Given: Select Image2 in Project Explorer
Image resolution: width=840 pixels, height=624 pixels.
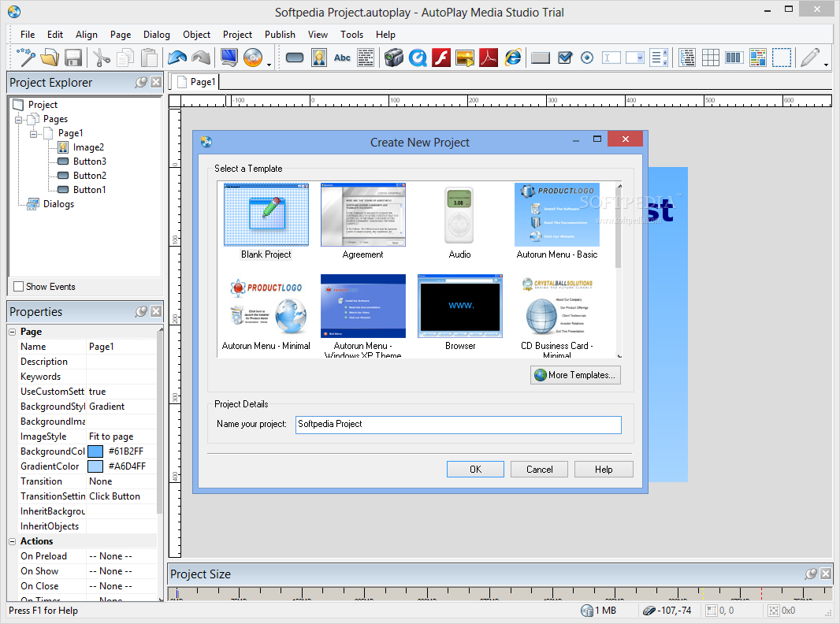Looking at the screenshot, I should pyautogui.click(x=88, y=147).
